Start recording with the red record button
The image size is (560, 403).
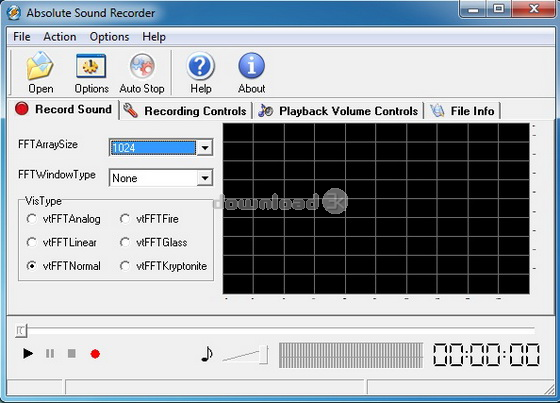click(x=95, y=354)
